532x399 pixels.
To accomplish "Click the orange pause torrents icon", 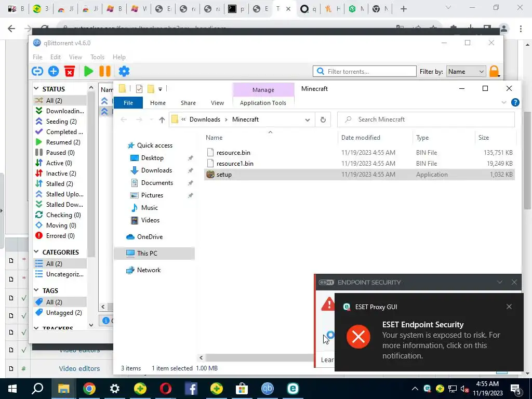I will pyautogui.click(x=105, y=71).
